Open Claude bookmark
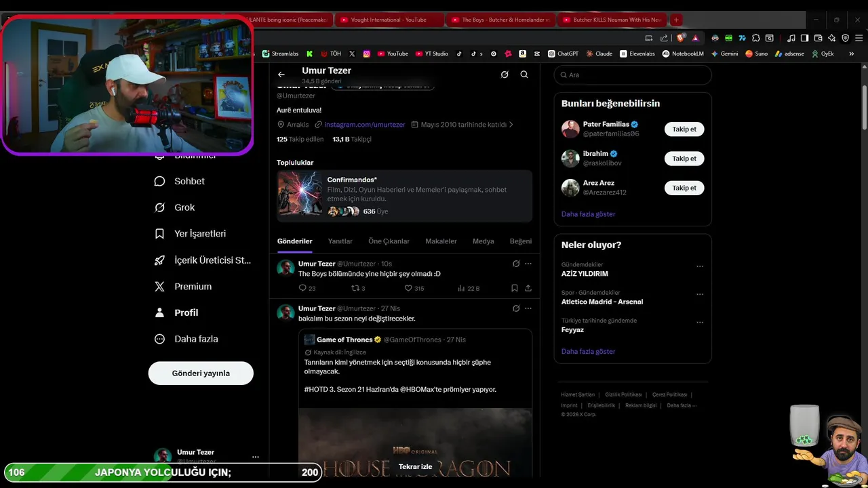The image size is (868, 488). (x=599, y=54)
